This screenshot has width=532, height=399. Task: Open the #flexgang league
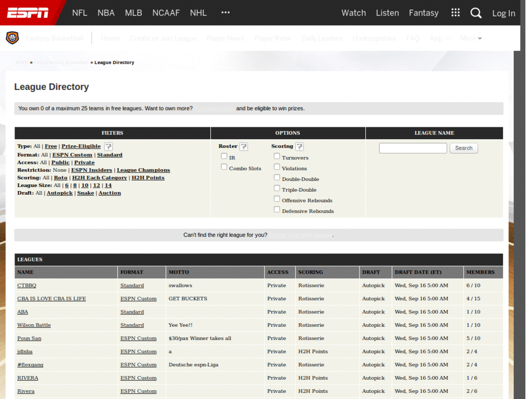pos(30,365)
